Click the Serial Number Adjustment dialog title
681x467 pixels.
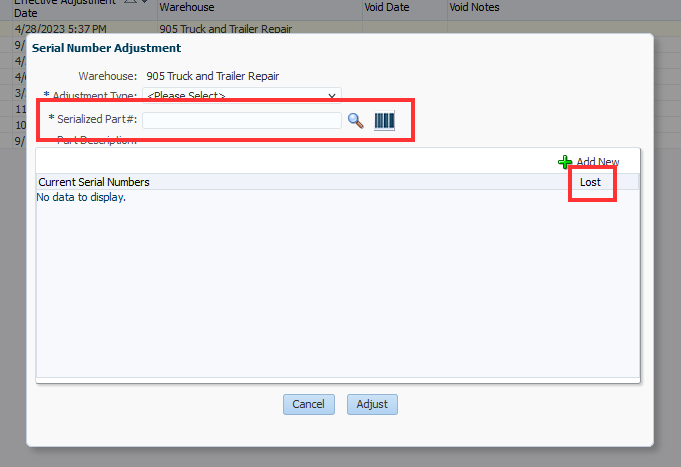click(x=106, y=48)
